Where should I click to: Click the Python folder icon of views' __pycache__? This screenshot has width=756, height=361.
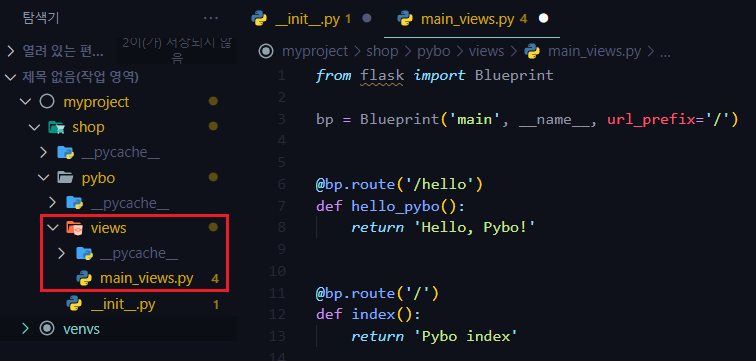(84, 253)
